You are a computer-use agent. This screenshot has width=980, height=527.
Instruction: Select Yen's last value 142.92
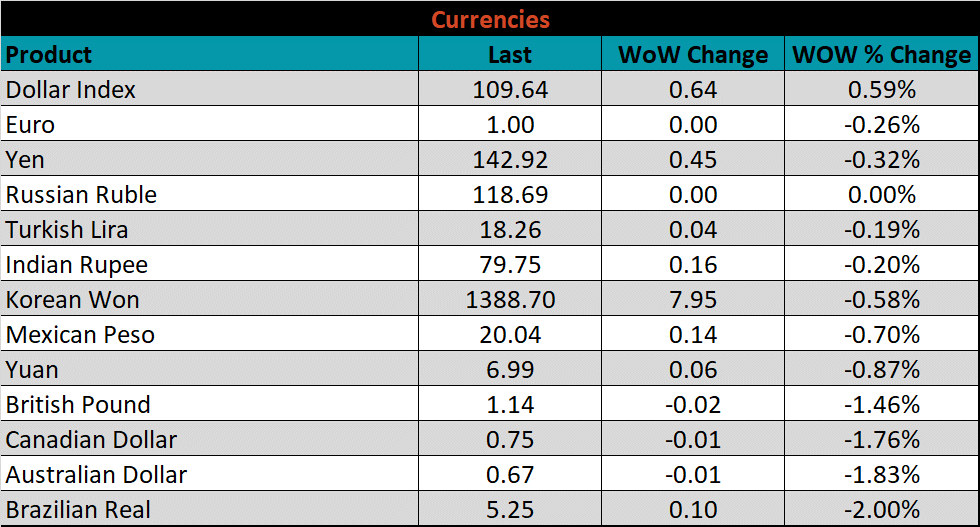[x=510, y=160]
